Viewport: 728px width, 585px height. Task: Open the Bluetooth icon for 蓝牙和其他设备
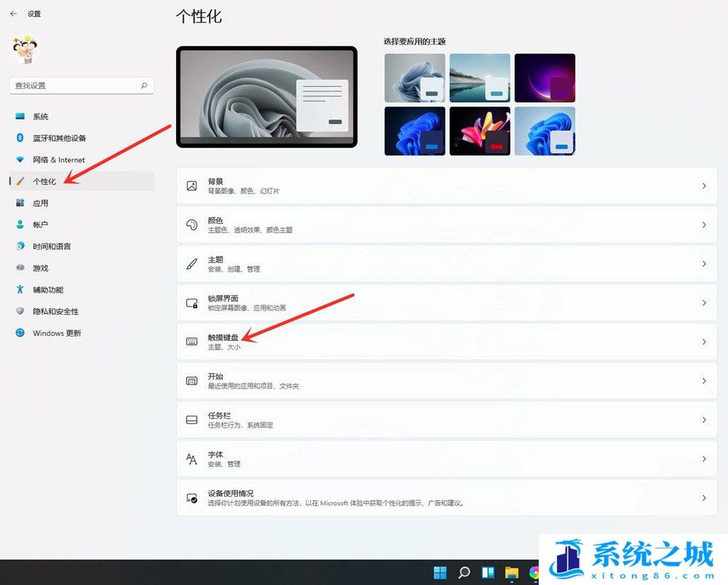point(20,138)
